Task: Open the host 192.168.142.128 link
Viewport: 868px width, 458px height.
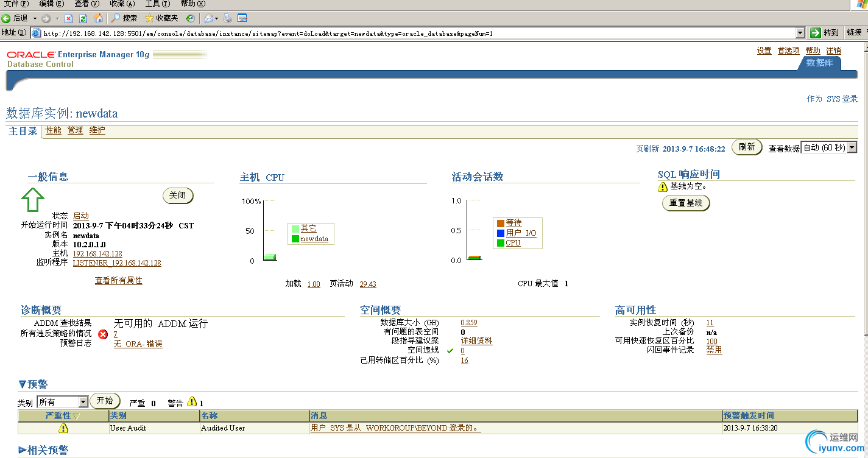Action: coord(97,254)
